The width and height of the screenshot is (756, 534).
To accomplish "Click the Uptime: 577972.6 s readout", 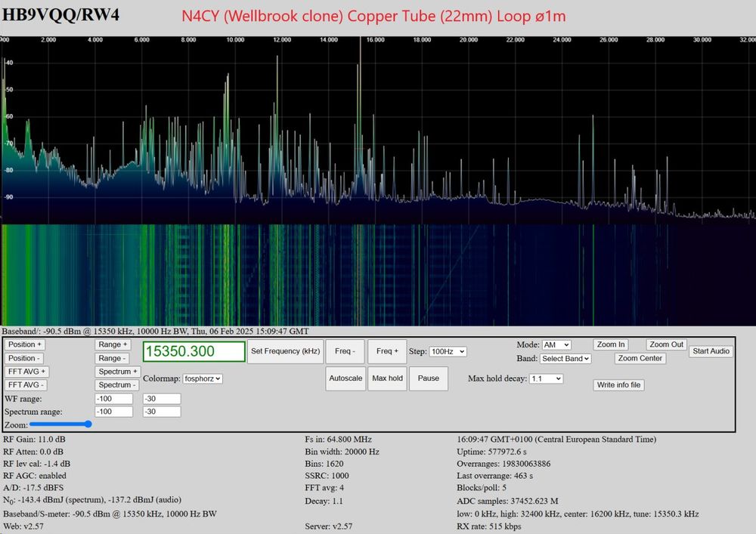I will 492,452.
